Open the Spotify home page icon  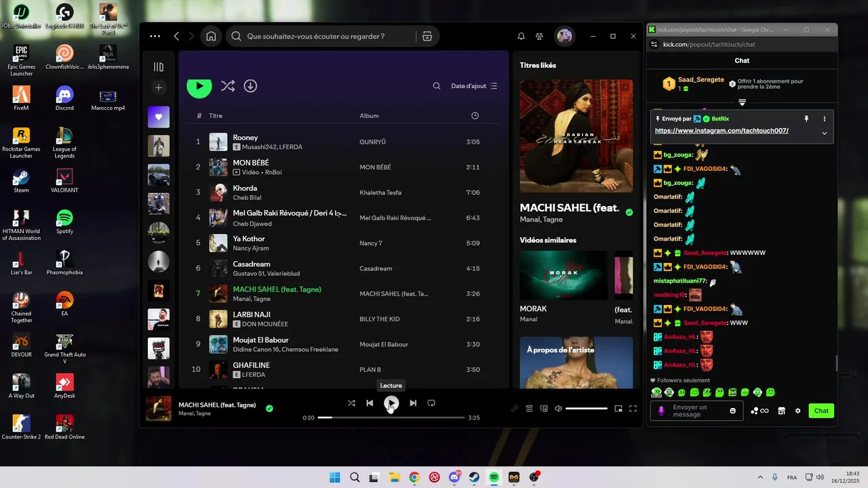211,36
